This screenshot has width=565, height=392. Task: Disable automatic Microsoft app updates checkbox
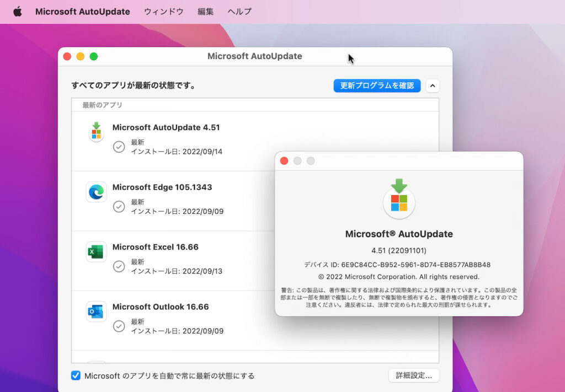pyautogui.click(x=76, y=375)
